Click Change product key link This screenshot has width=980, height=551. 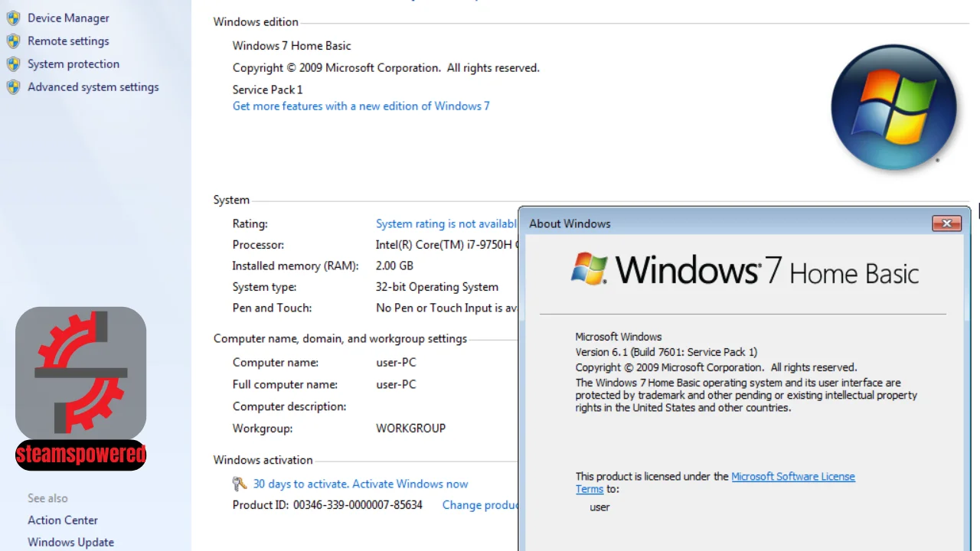click(x=480, y=505)
